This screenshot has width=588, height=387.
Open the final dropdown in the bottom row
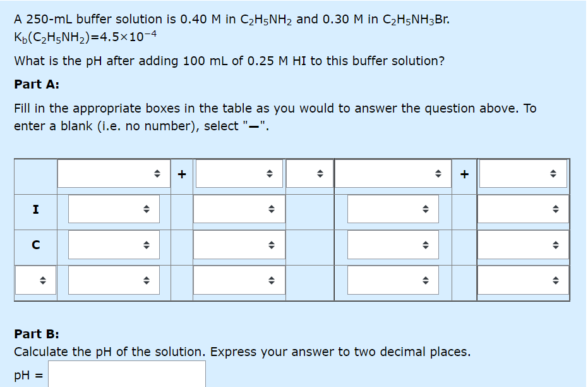(x=522, y=280)
